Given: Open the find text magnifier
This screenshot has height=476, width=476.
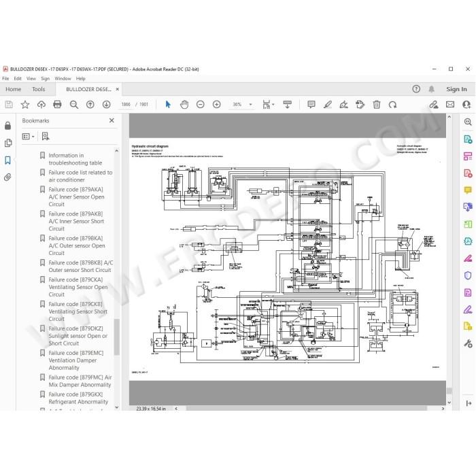Looking at the screenshot, I should pos(73,105).
